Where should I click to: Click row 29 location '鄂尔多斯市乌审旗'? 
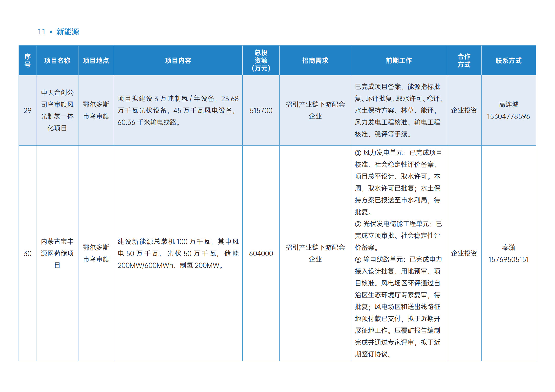(96, 110)
